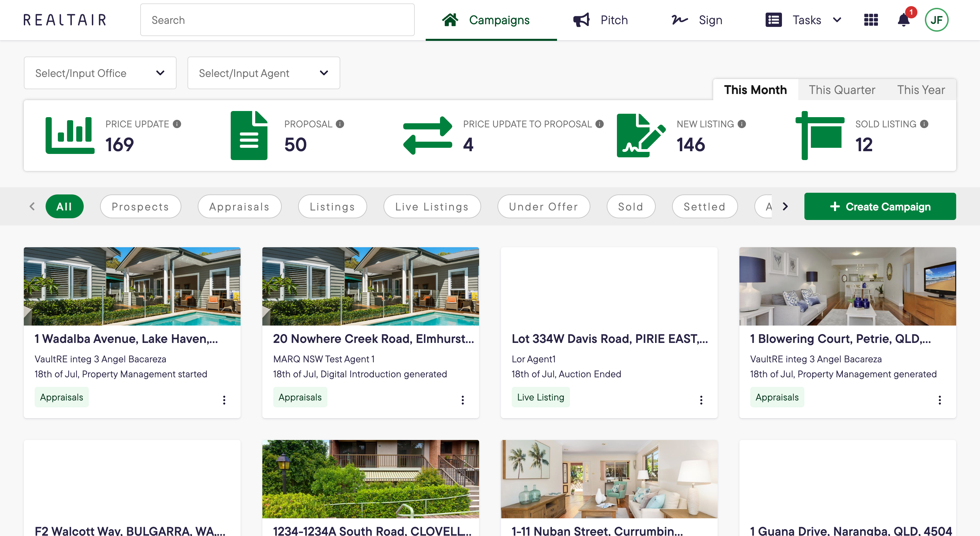Click the Proposal info icon
The height and width of the screenshot is (536, 980).
(340, 124)
